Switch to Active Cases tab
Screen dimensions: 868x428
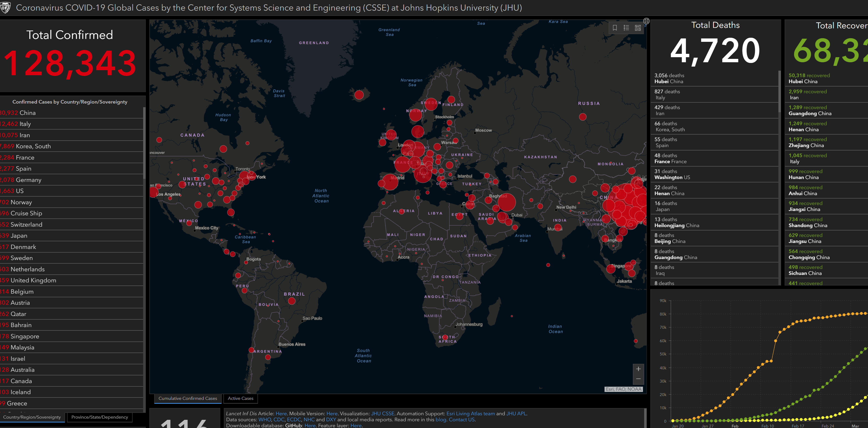[x=240, y=398]
